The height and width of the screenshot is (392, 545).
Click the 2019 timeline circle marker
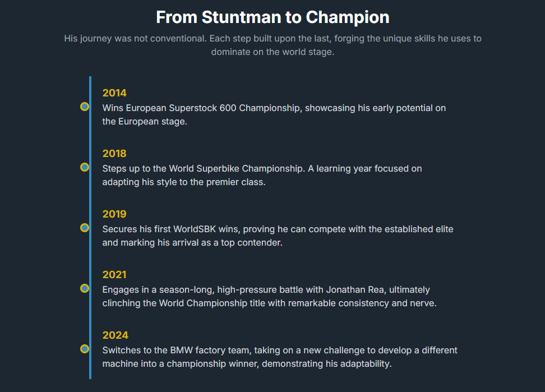point(85,228)
